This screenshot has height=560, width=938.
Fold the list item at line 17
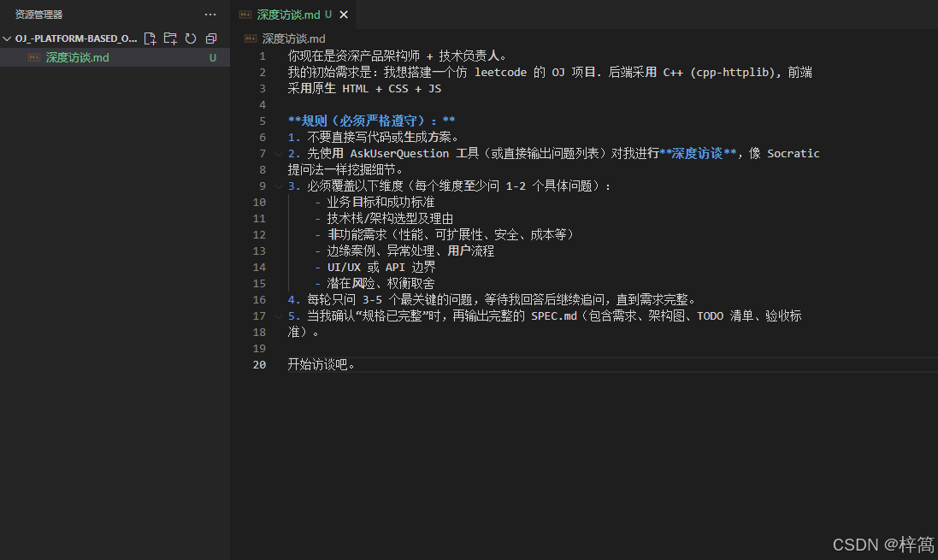278,315
